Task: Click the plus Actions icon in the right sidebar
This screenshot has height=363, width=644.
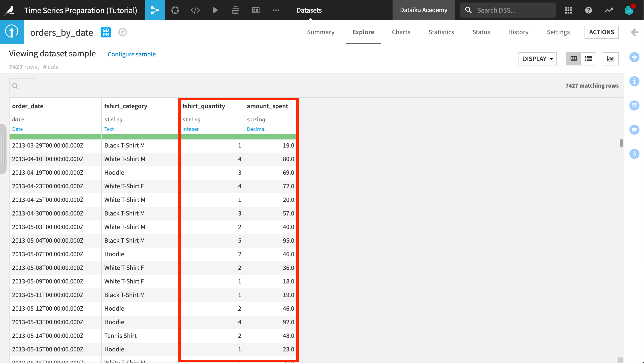Action: coord(634,57)
